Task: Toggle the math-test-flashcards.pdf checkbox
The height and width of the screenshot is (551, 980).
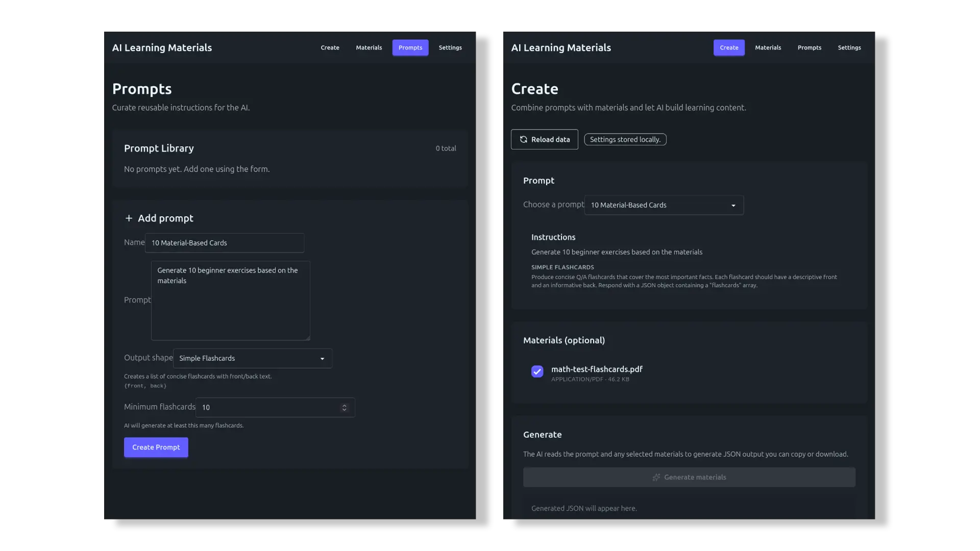Action: pyautogui.click(x=537, y=371)
